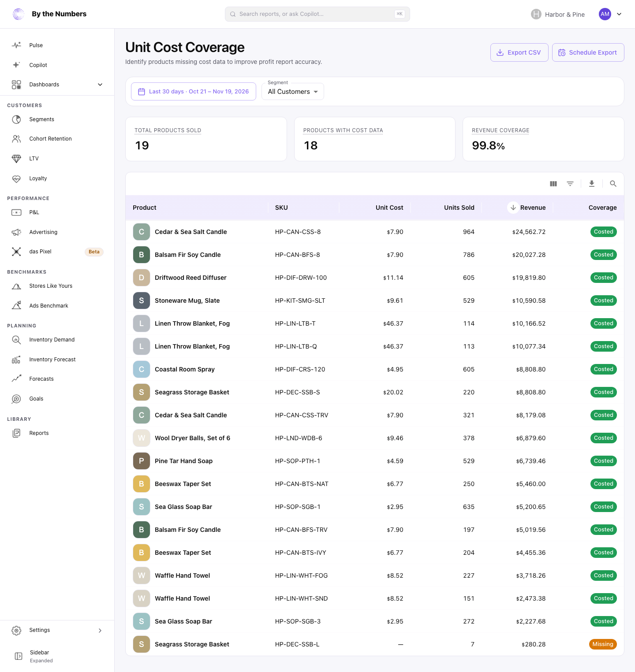The image size is (635, 672).
Task: Switch store via Harbor & Pine selector
Action: click(x=558, y=15)
